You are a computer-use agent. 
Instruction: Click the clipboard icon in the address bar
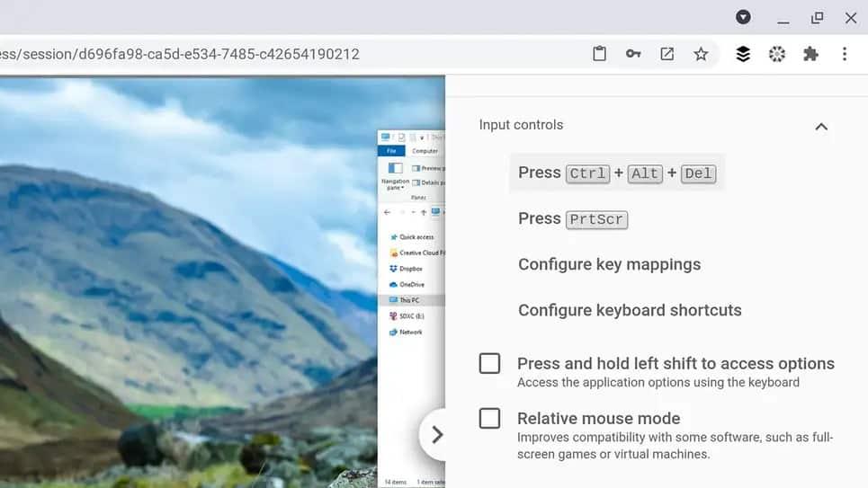(x=600, y=54)
